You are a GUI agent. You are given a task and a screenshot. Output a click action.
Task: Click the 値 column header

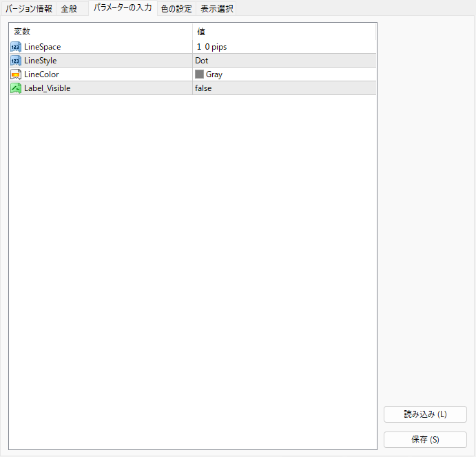(284, 32)
